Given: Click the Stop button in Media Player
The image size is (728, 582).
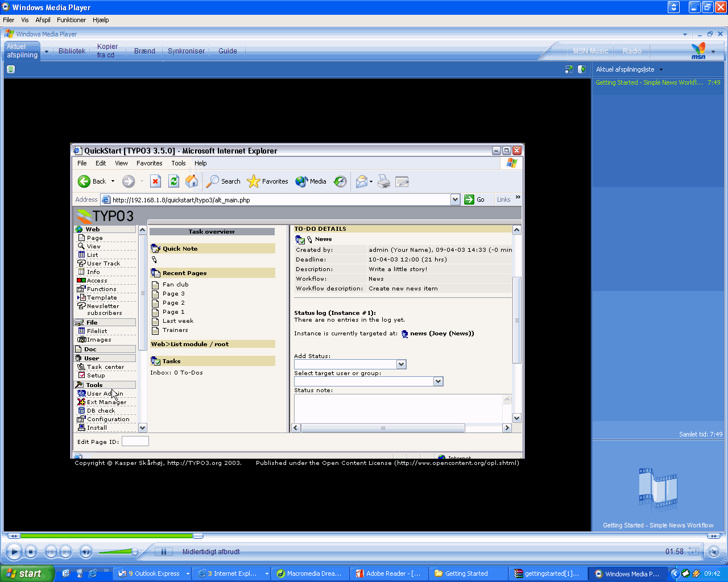Looking at the screenshot, I should [31, 551].
